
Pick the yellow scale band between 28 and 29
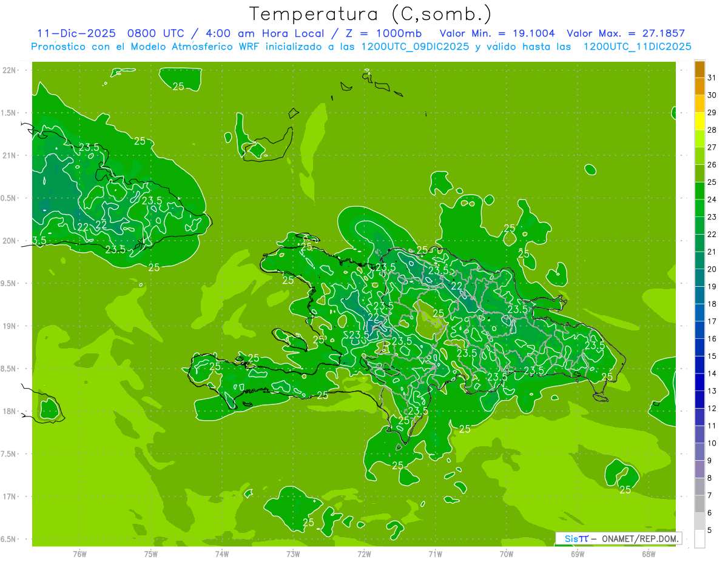pyautogui.click(x=699, y=121)
